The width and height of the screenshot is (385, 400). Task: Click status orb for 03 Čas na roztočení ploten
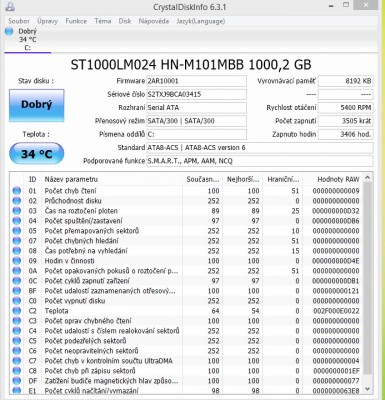(x=17, y=211)
